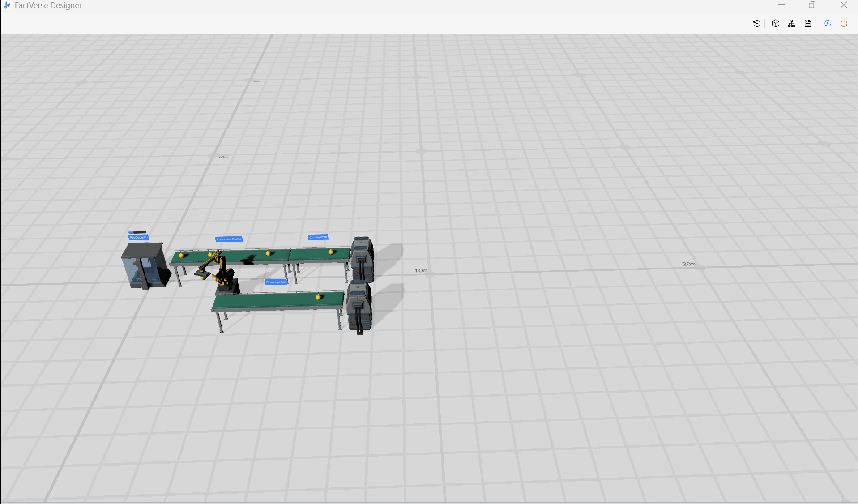The width and height of the screenshot is (858, 504).
Task: Click the orange power stop icon
Action: (x=844, y=23)
